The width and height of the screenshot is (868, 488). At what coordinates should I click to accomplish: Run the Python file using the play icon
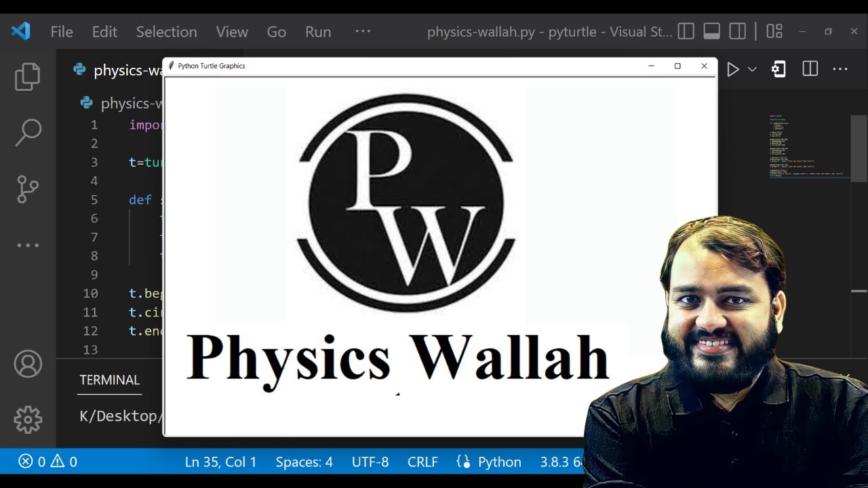(x=732, y=68)
